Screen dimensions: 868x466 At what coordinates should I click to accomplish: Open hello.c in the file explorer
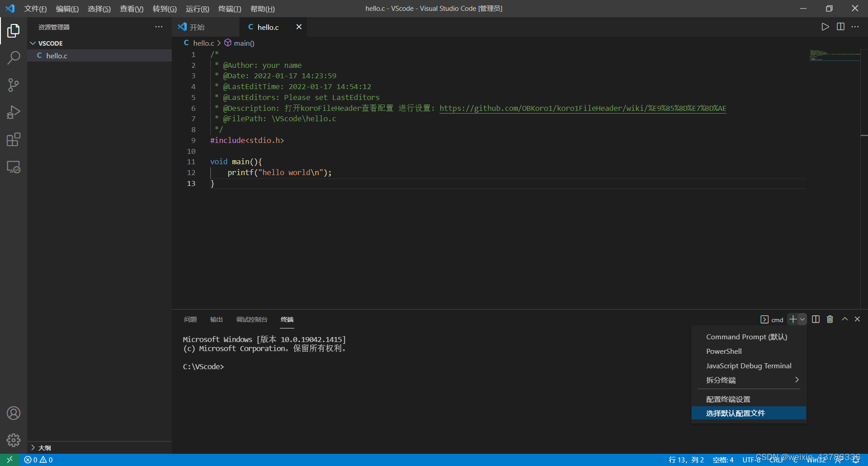(x=99, y=56)
